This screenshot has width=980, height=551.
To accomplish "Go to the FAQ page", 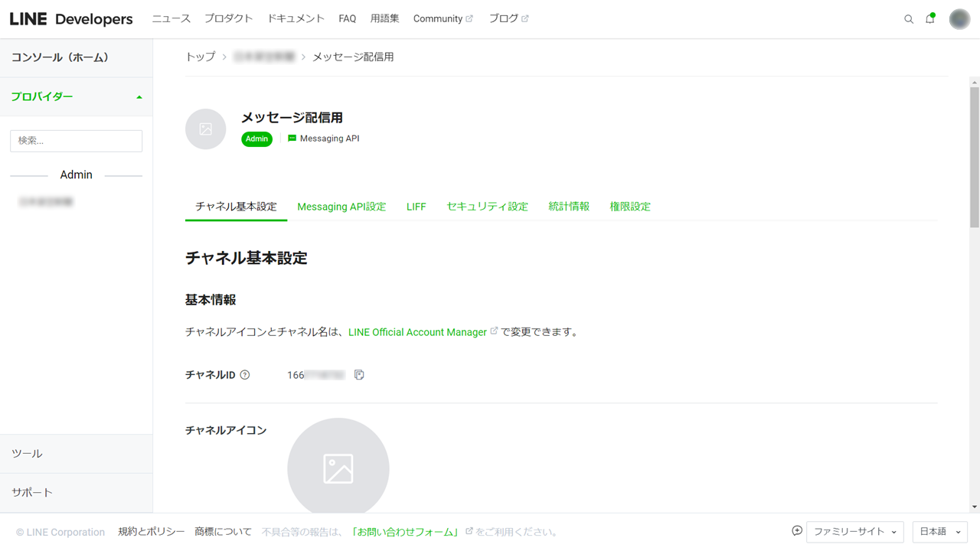I will tap(348, 18).
